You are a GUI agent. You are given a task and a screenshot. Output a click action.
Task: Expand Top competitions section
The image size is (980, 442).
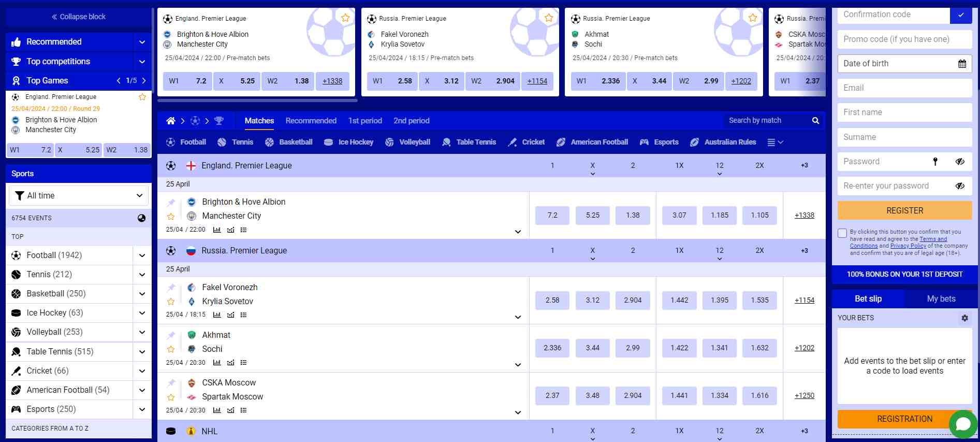142,62
